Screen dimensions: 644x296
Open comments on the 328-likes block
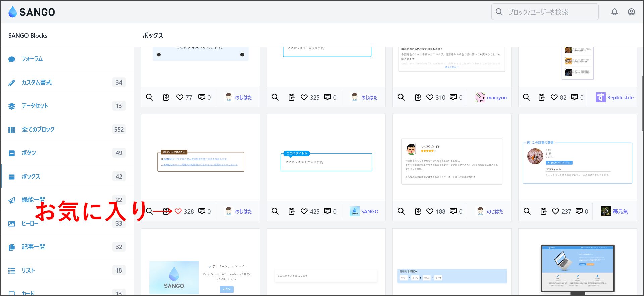(x=202, y=211)
